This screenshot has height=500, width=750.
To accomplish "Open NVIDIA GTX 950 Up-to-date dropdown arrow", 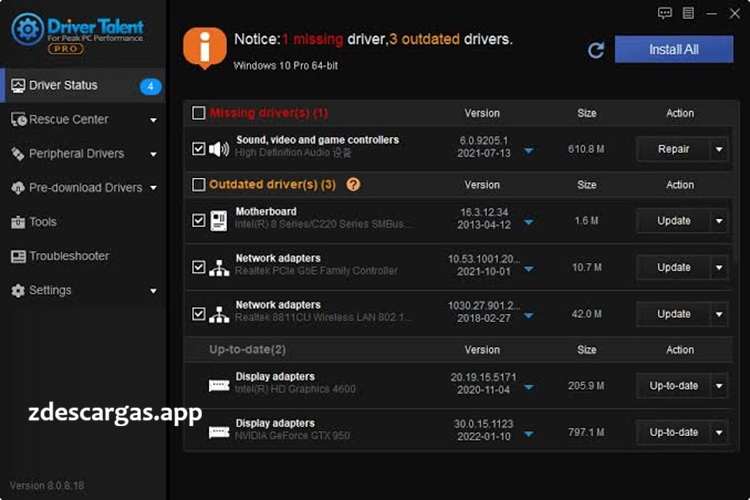I will point(719,433).
